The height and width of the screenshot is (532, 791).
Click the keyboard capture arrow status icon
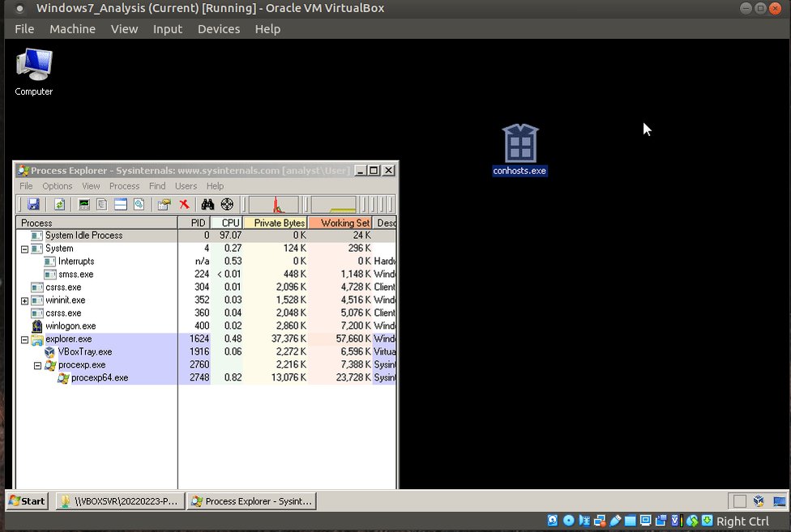point(708,521)
